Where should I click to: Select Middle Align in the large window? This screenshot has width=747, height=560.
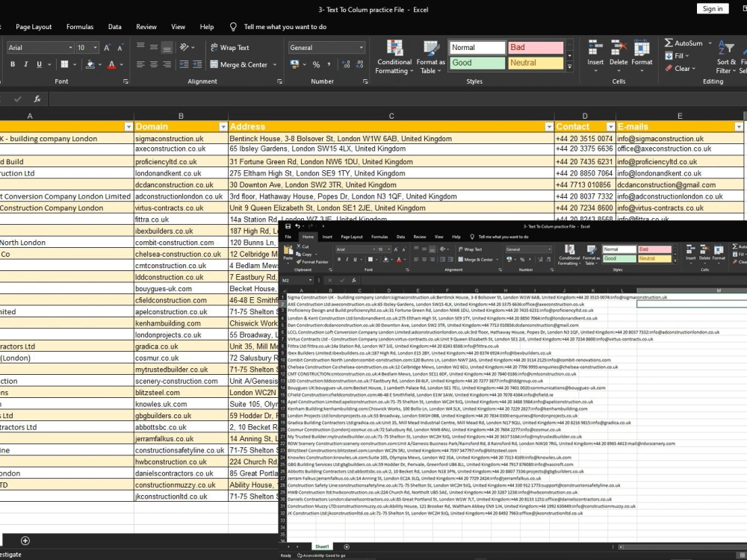(153, 47)
